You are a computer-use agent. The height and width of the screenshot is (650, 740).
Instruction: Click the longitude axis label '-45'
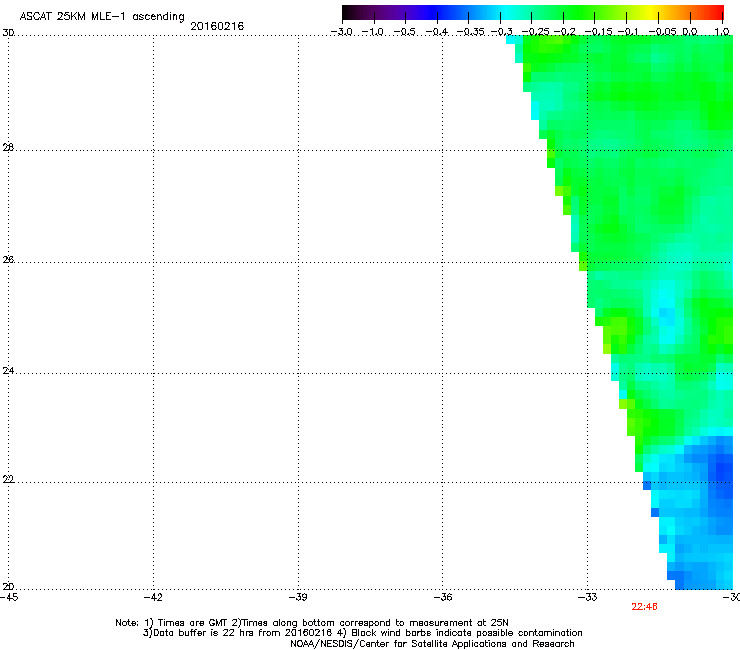pyautogui.click(x=9, y=597)
